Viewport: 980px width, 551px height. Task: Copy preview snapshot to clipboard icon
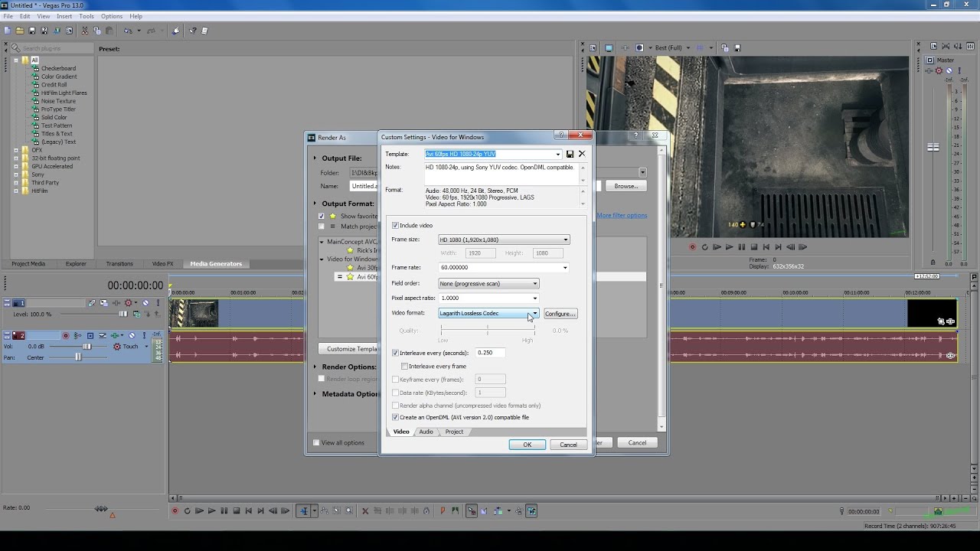coord(725,47)
